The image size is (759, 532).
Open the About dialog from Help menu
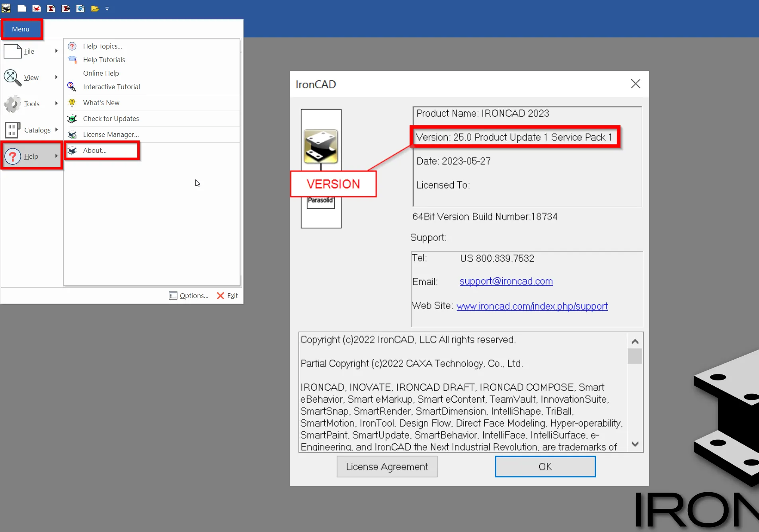coord(94,150)
